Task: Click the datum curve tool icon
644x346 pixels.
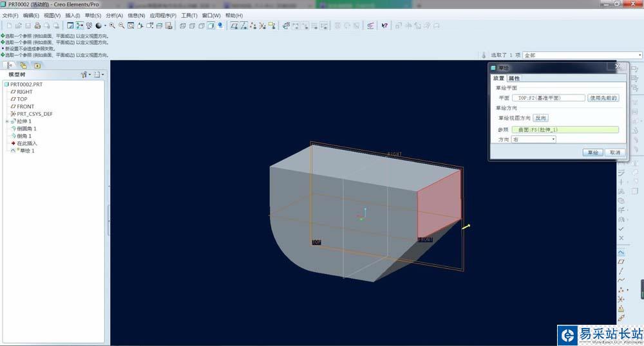Action: (621, 280)
